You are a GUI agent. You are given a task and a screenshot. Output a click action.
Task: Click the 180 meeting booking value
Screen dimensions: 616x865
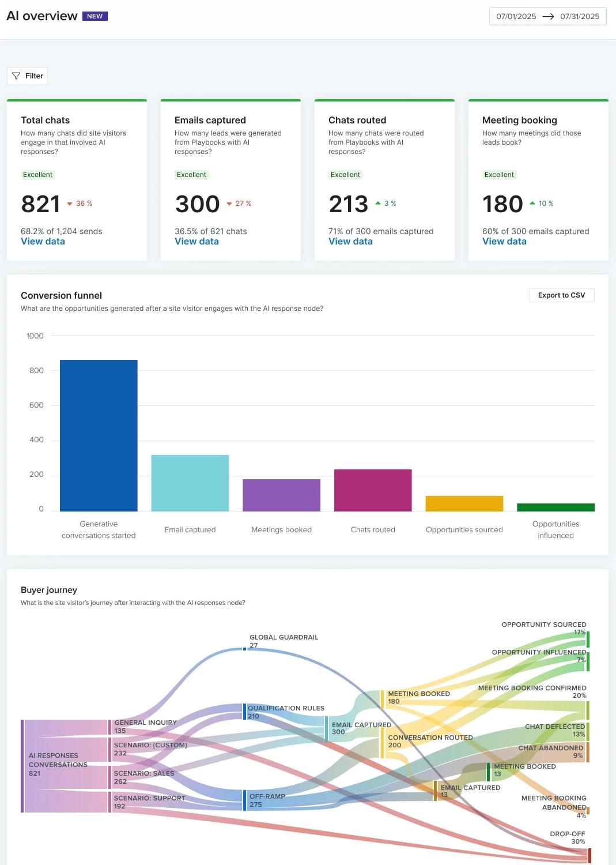502,204
